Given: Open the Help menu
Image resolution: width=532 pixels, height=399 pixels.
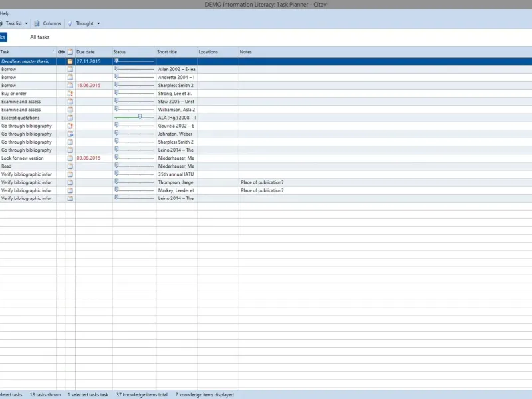Looking at the screenshot, I should [5, 13].
